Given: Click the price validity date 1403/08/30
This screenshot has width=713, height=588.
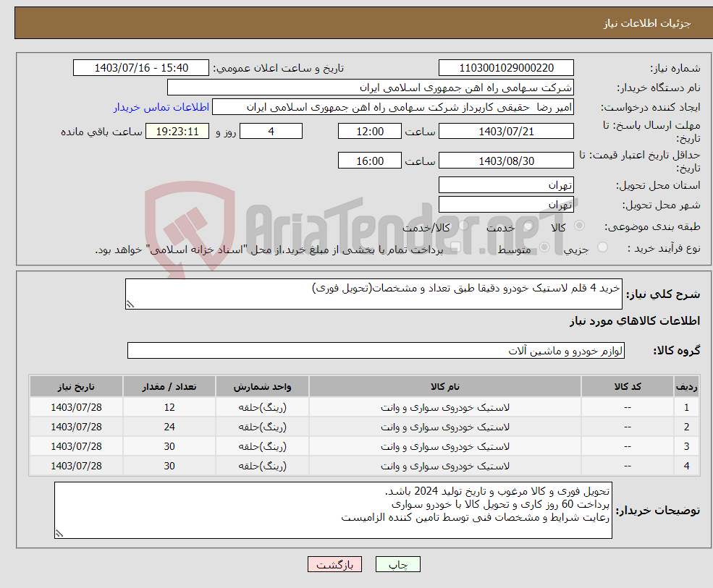Looking at the screenshot, I should tap(506, 161).
